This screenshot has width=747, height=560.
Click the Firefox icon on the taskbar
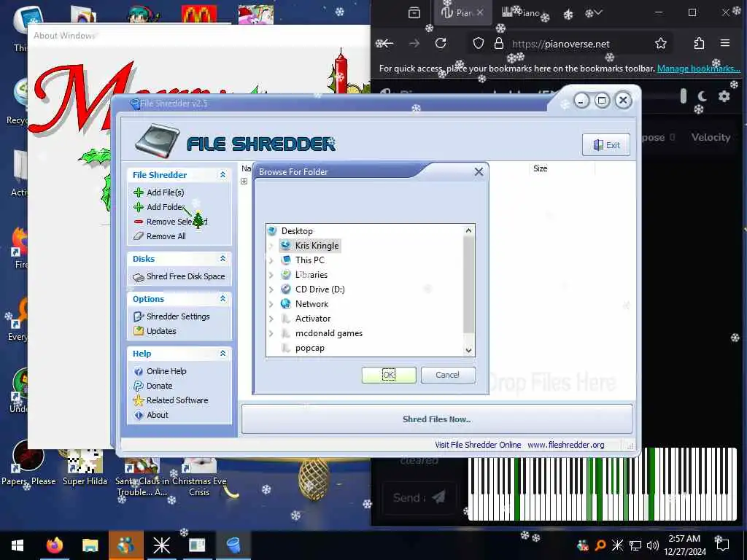point(54,545)
